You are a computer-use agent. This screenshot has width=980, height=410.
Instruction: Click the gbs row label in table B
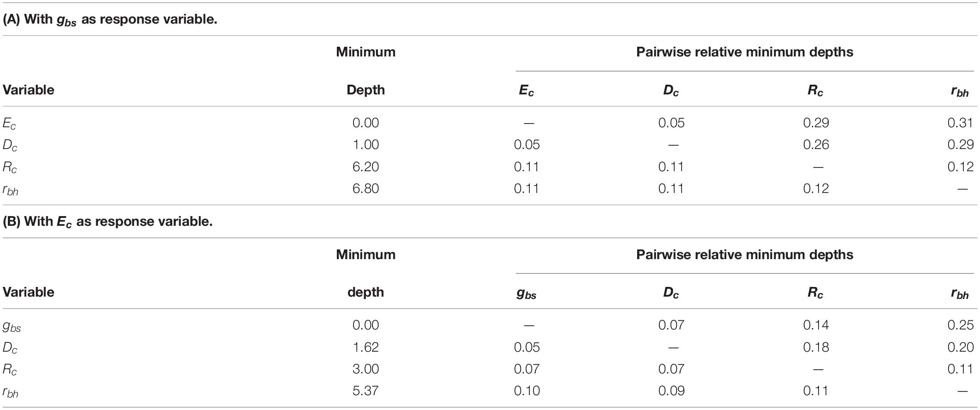(12, 326)
